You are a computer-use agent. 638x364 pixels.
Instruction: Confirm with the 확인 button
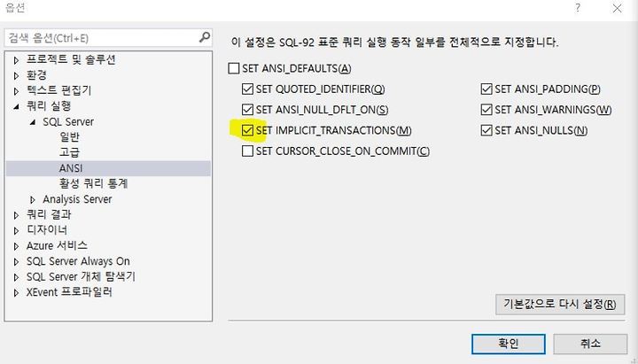pos(509,344)
